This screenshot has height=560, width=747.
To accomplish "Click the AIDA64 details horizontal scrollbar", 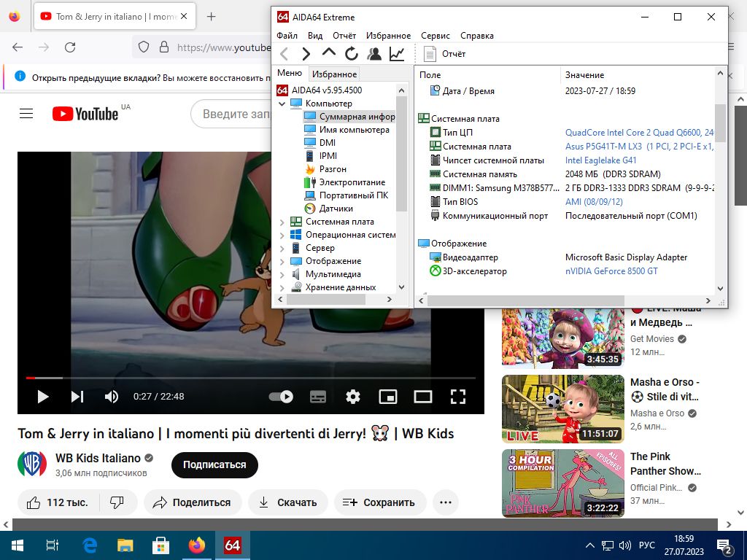I will point(526,300).
